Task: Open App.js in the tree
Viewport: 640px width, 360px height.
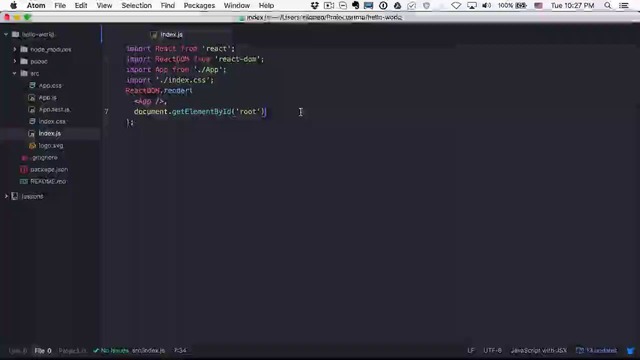Action: (47, 98)
